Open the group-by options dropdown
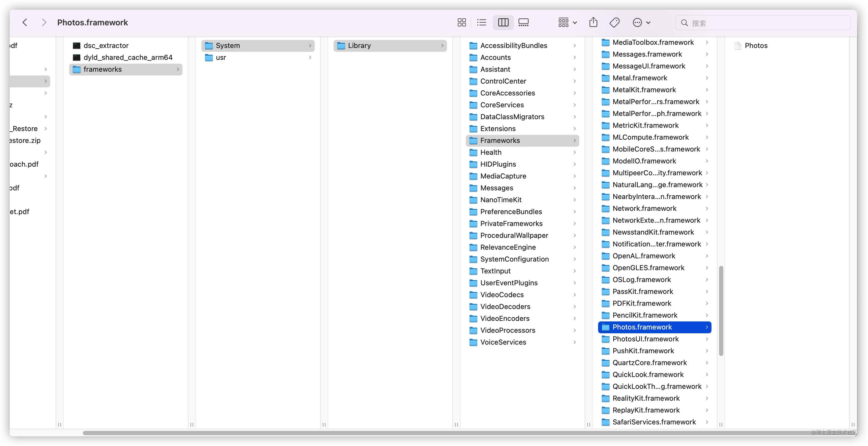 coord(568,23)
